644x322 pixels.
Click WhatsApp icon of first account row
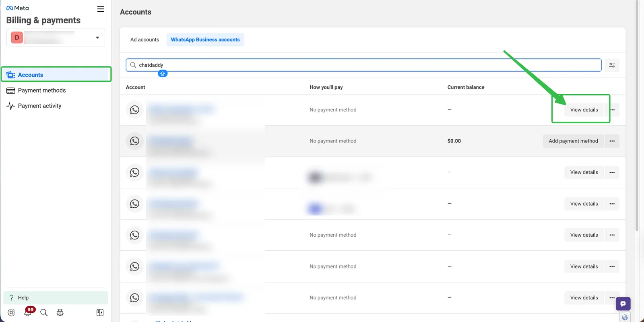pyautogui.click(x=134, y=110)
